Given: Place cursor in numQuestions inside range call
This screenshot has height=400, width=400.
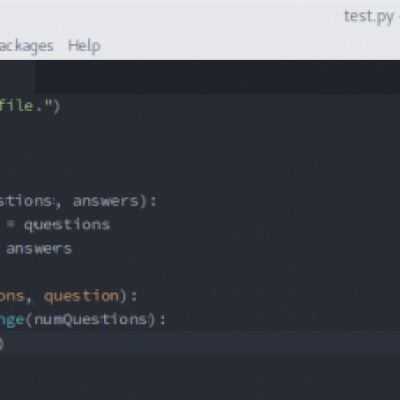Looking at the screenshot, I should (90, 320).
